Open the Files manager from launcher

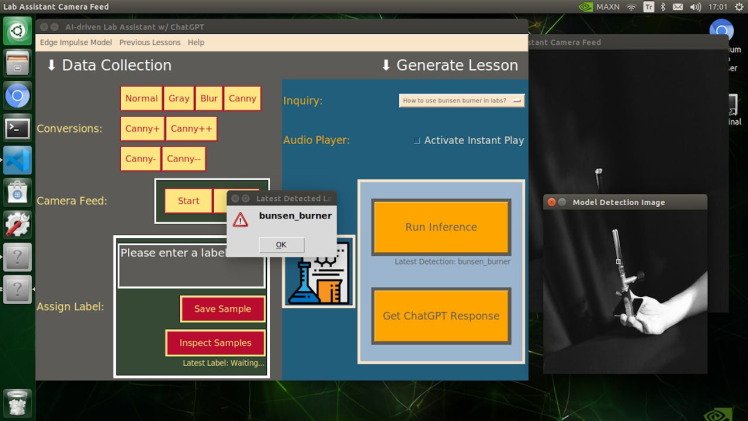pyautogui.click(x=18, y=63)
